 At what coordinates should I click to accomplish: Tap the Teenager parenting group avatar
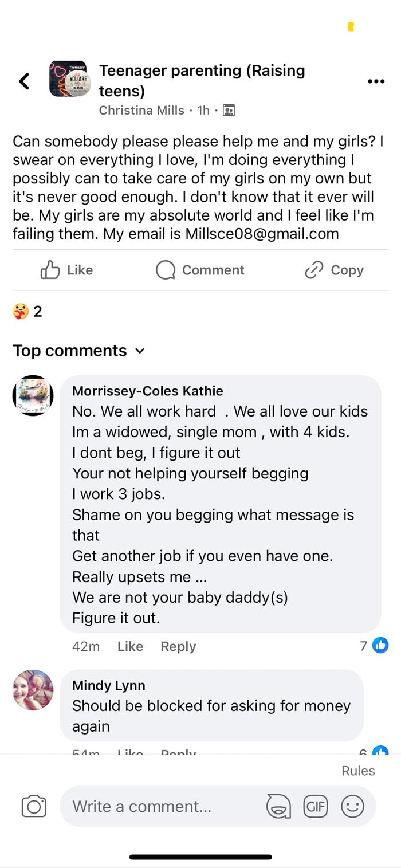tap(68, 78)
